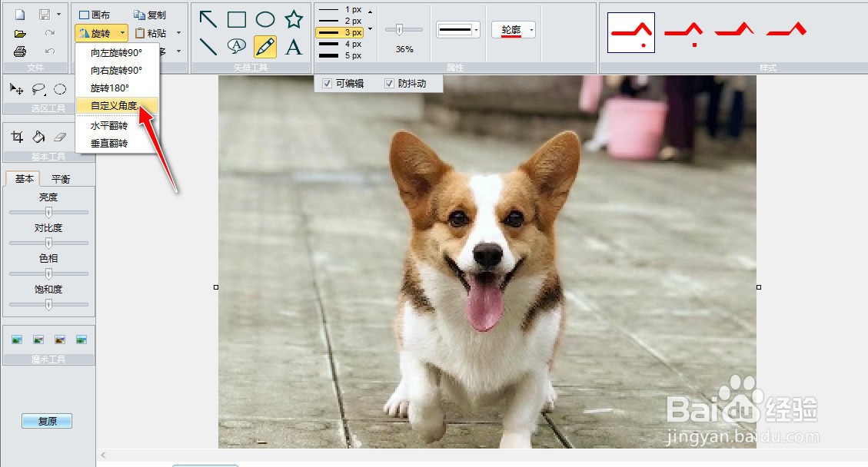868x467 pixels.
Task: Select the paint bucket fill tool
Action: coord(38,137)
